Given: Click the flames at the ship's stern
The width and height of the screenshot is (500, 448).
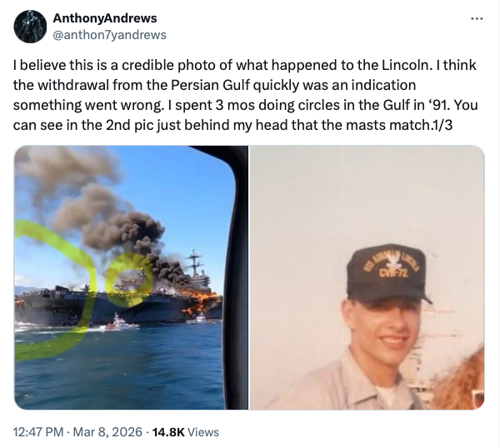Looking at the screenshot, I should (204, 302).
